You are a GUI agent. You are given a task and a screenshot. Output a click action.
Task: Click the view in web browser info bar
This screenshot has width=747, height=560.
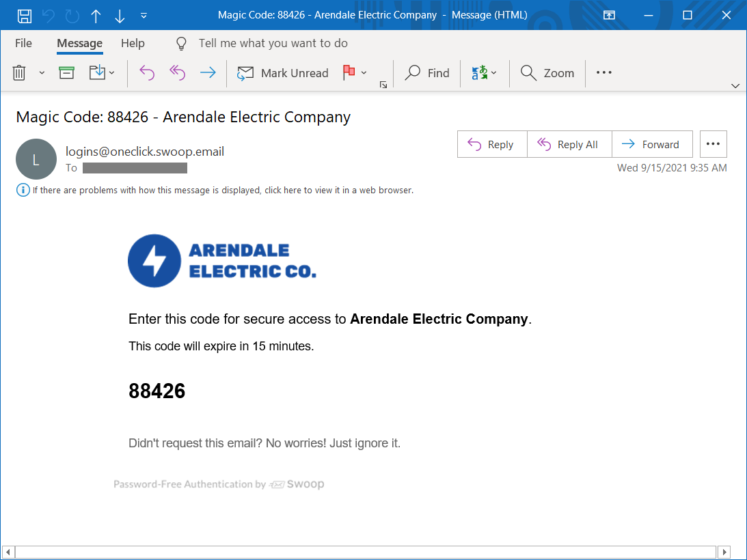tap(223, 190)
